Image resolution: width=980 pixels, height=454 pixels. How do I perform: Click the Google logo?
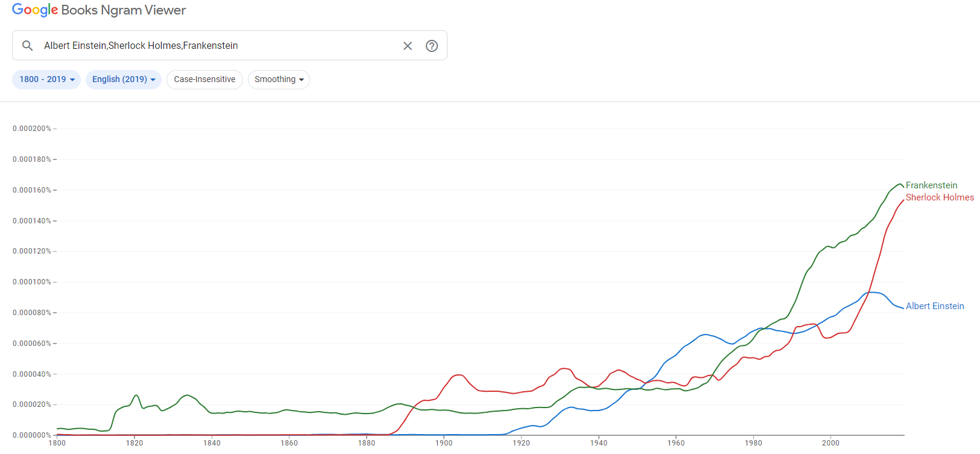(35, 10)
